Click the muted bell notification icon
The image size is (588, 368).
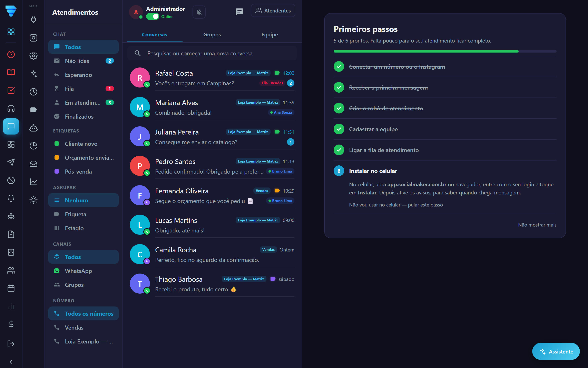pyautogui.click(x=199, y=12)
